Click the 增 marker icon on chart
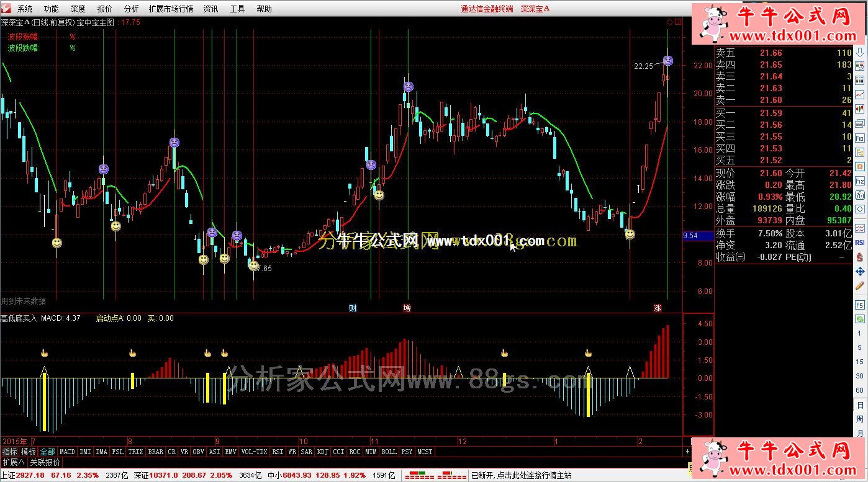This screenshot has height=482, width=868. coord(407,308)
